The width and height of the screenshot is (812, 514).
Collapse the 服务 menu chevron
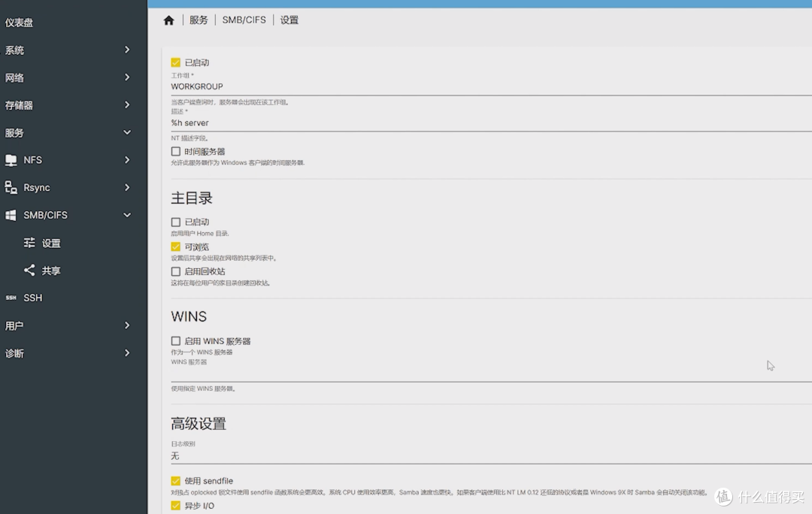[127, 132]
